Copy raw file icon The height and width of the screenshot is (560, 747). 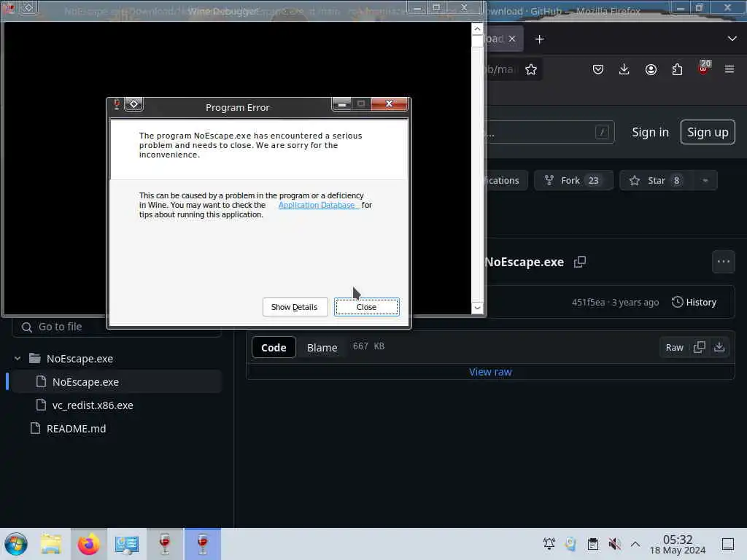[700, 347]
